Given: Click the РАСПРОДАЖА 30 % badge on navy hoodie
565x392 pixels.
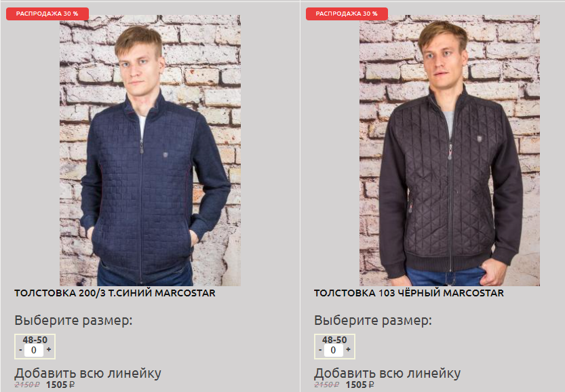Looking at the screenshot, I should pyautogui.click(x=47, y=14).
